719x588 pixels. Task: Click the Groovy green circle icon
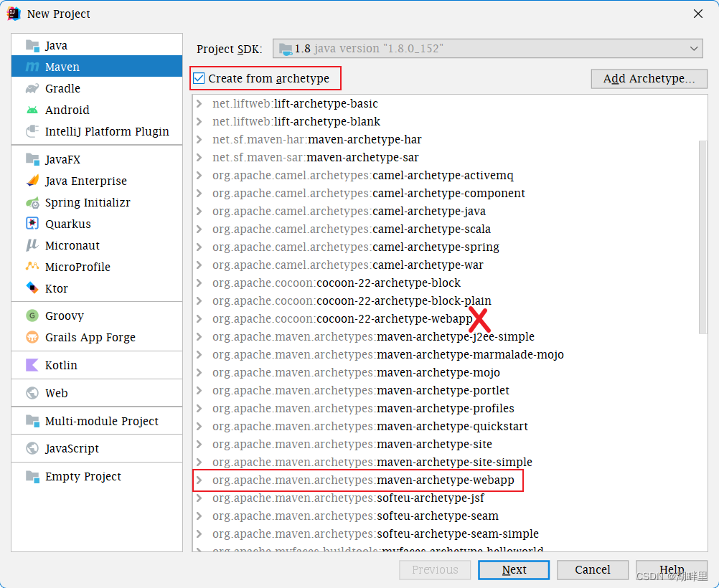32,316
